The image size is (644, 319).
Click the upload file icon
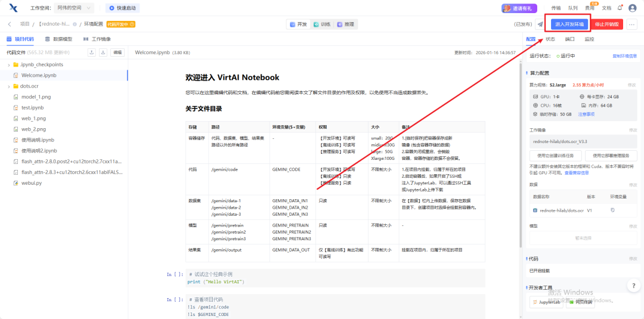[x=92, y=52]
